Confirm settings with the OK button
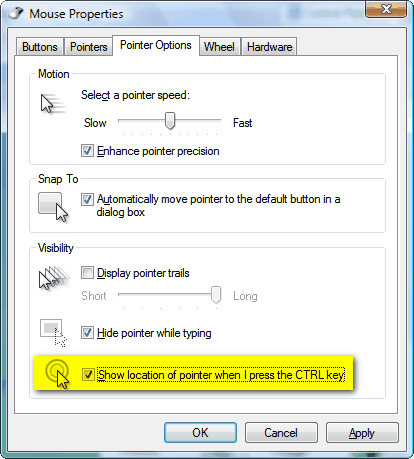 (x=200, y=433)
